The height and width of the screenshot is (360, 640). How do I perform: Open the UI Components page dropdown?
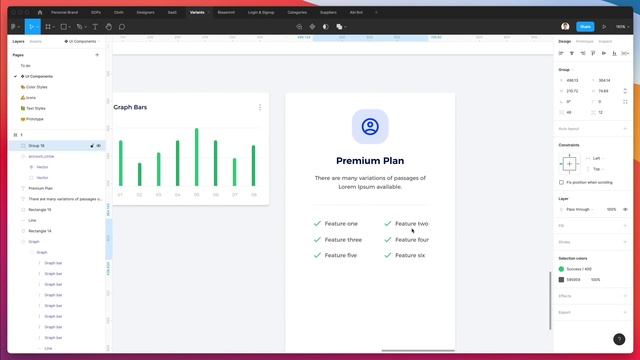[x=82, y=42]
